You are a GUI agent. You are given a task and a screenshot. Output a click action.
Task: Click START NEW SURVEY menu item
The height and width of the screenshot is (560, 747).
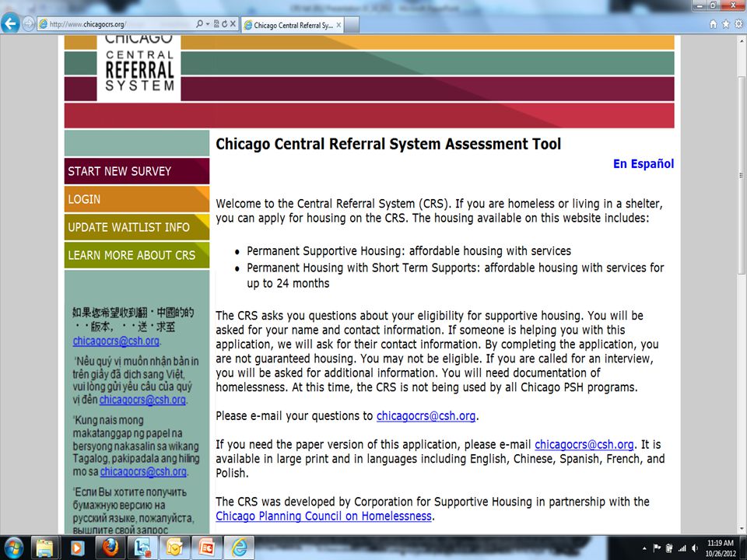(137, 171)
